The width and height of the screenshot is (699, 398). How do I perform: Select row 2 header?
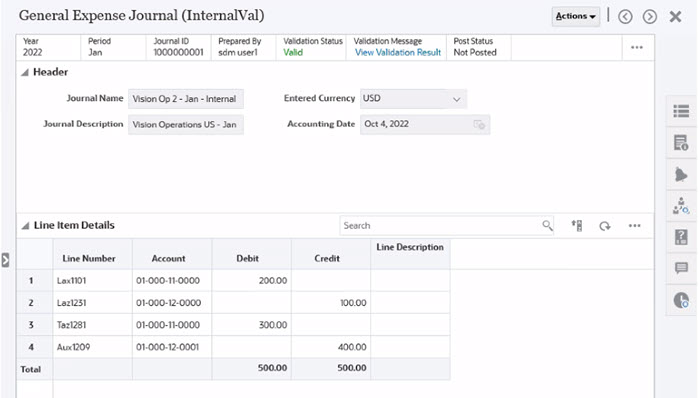click(x=35, y=303)
